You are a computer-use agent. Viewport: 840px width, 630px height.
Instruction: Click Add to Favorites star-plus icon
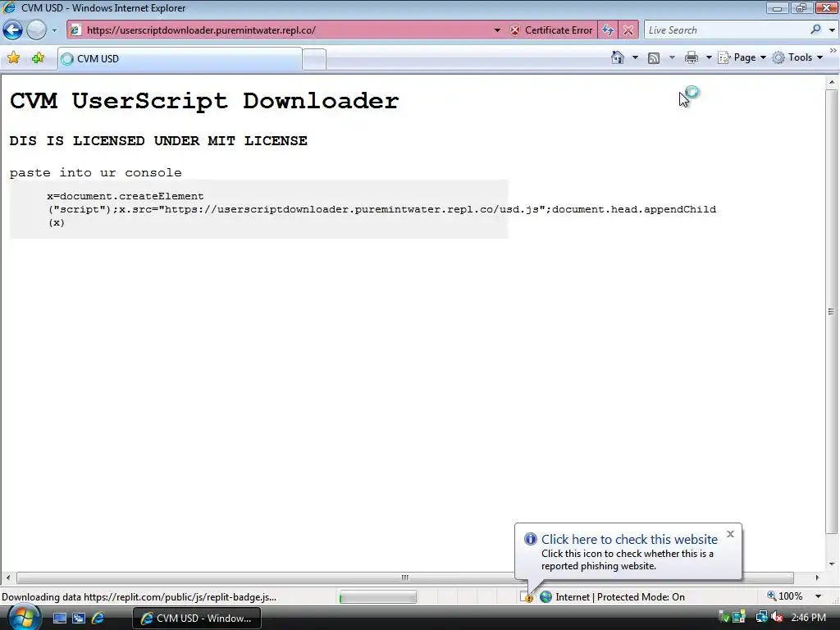38,57
